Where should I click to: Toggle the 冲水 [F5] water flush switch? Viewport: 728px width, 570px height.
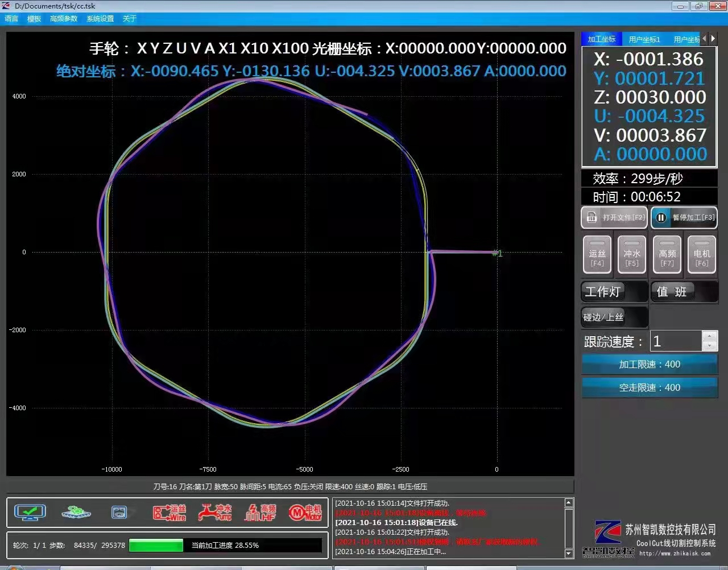(632, 254)
